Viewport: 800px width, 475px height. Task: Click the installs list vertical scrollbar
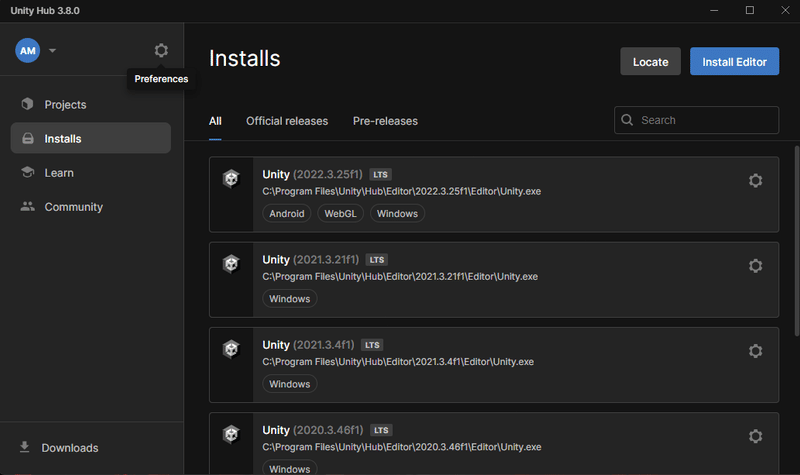[x=796, y=241]
